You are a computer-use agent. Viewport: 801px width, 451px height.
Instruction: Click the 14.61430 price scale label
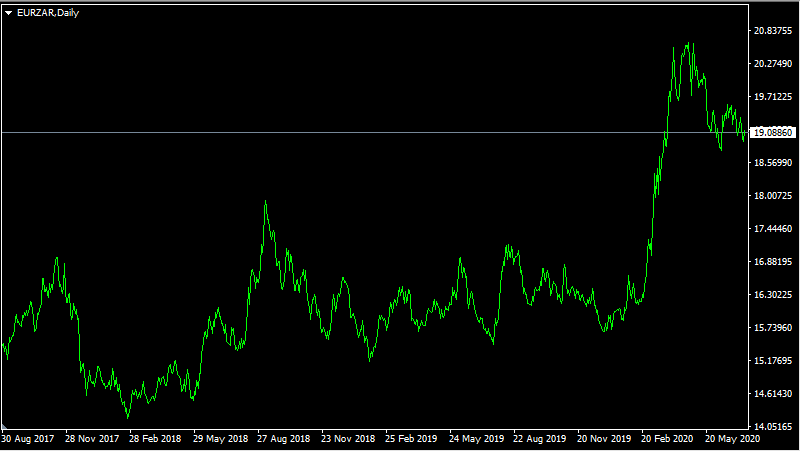[773, 394]
